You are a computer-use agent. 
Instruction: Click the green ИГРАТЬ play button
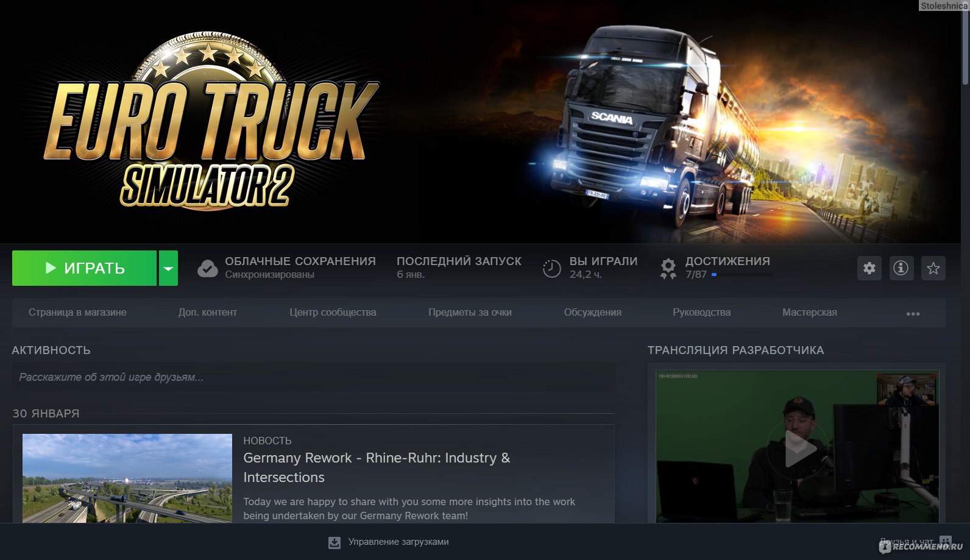84,268
